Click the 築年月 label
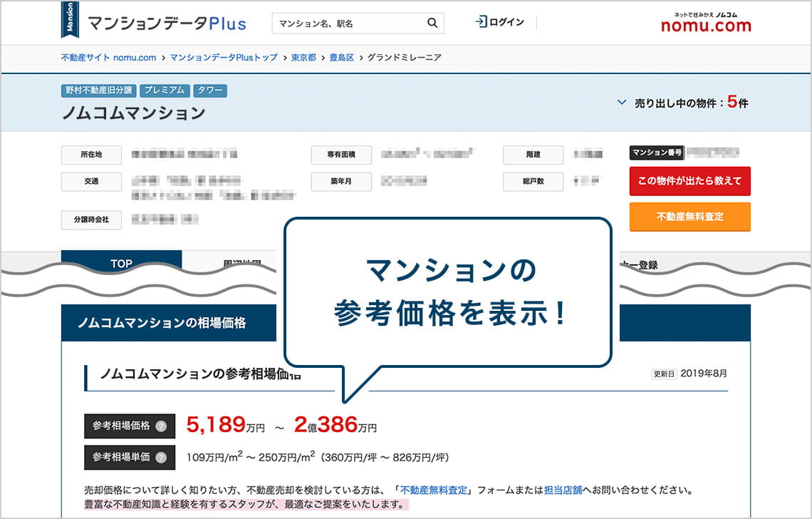 pos(341,182)
